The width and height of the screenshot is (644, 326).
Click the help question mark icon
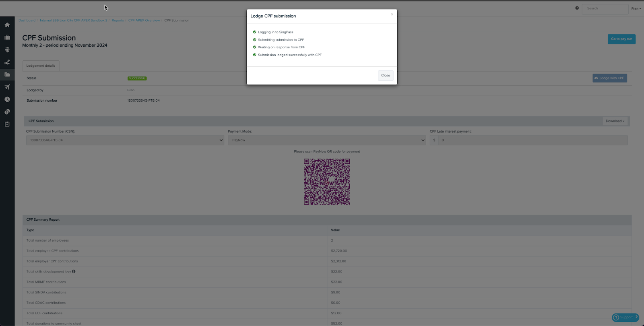coord(577,8)
